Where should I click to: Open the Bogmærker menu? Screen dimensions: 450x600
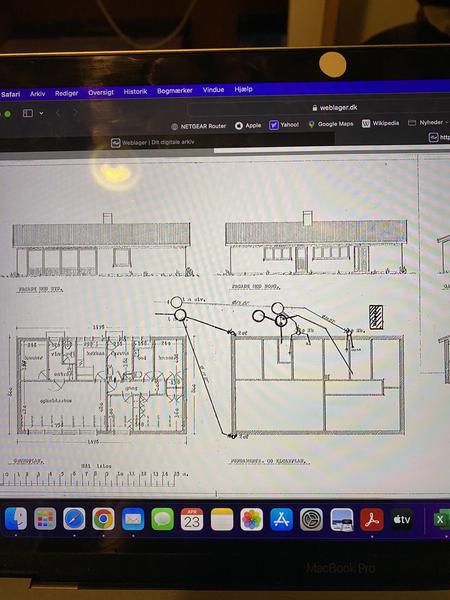[x=174, y=91]
